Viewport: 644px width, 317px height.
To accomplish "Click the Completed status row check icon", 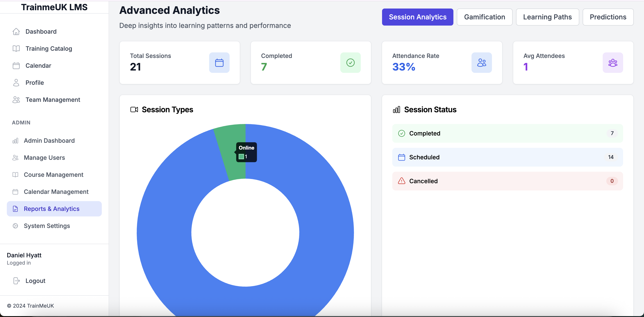I will [401, 133].
